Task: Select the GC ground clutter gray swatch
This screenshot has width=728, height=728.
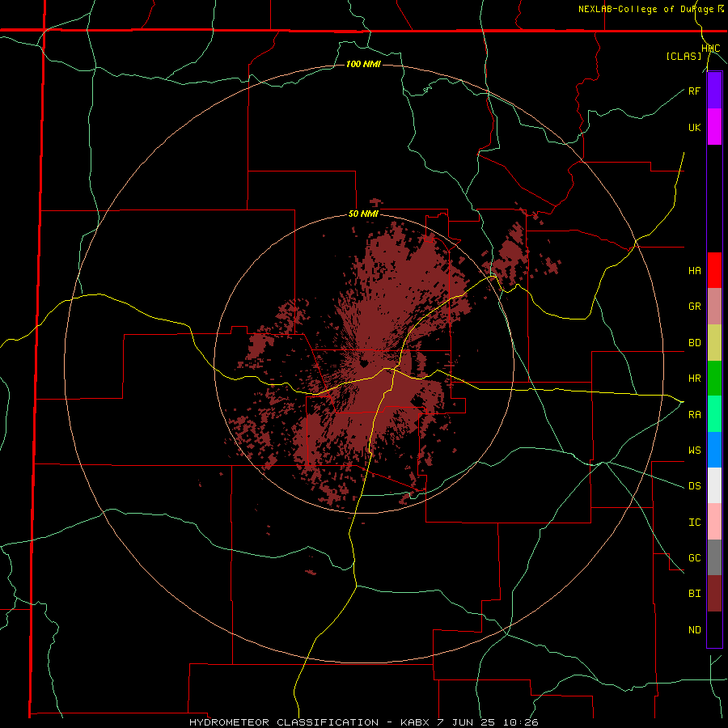Action: [x=714, y=557]
